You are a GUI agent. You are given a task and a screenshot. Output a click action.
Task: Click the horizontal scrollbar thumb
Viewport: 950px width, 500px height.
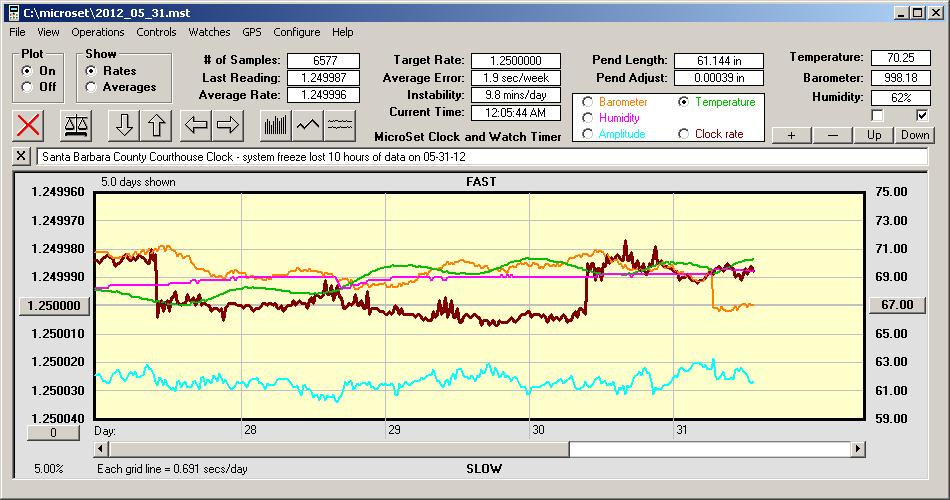point(339,449)
